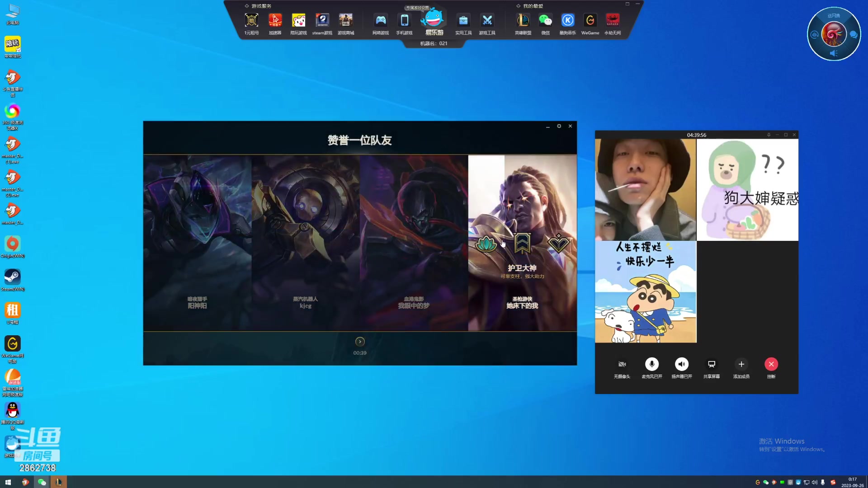Open 腾讯QQ desktop shortcut
This screenshot has height=488, width=868.
13,416
